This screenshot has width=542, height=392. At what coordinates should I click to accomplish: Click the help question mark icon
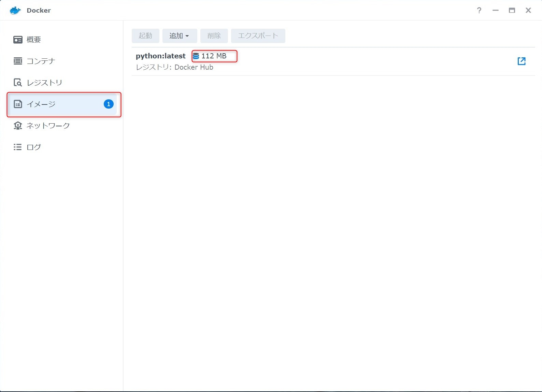pos(479,10)
